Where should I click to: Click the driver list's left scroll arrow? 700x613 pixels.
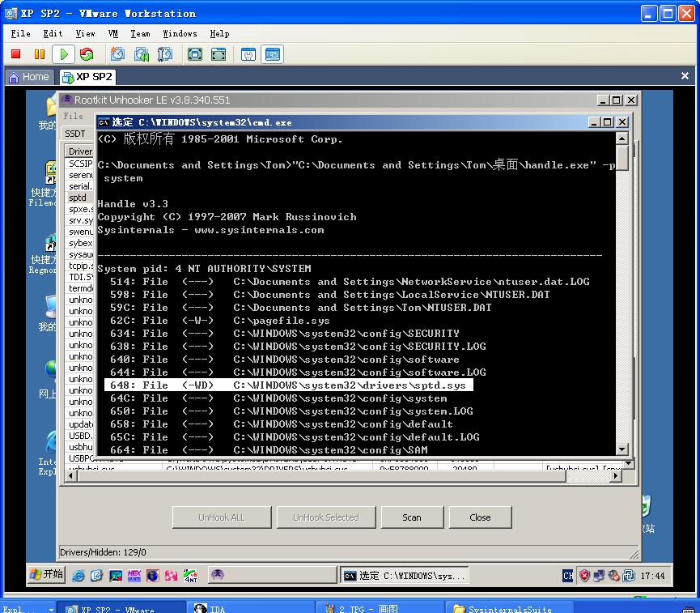tap(70, 476)
